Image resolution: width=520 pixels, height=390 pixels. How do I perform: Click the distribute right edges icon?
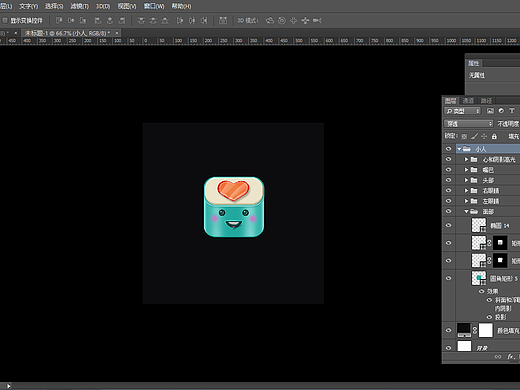coord(204,21)
